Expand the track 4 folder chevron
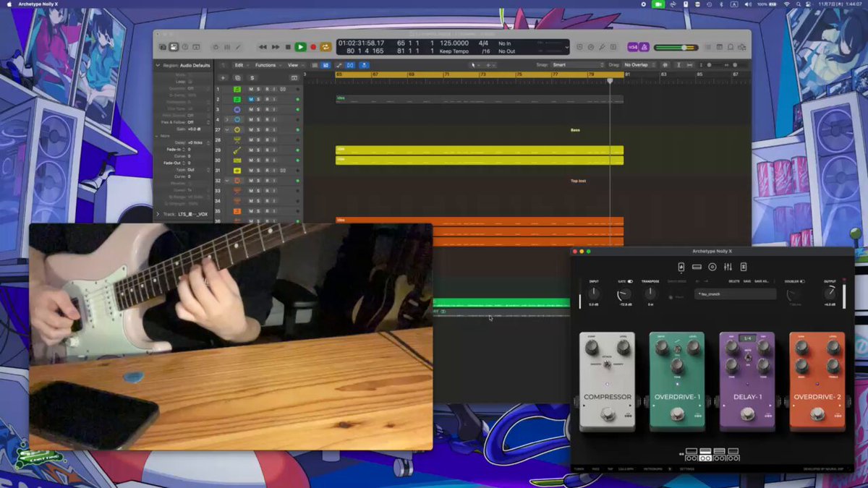 pyautogui.click(x=227, y=119)
